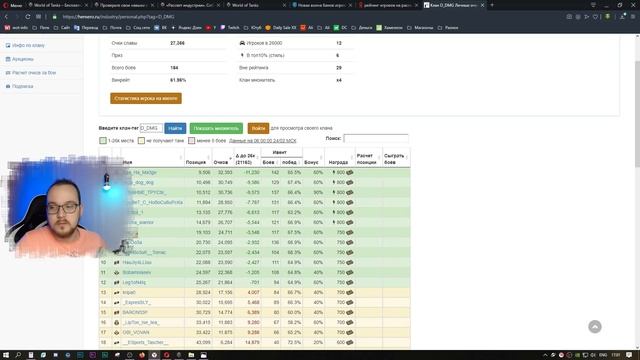Click the icon beside LegToNatq name
This screenshot has width=640, height=360.
click(116, 282)
